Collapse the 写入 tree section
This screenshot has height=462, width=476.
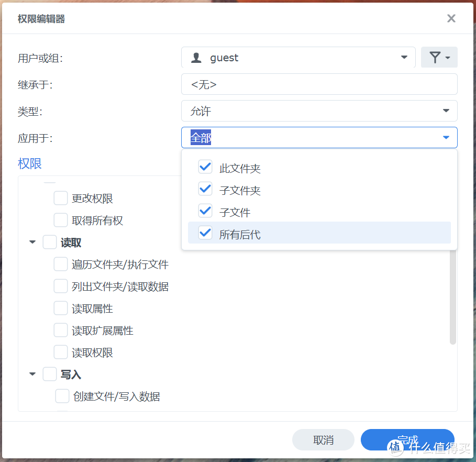[x=32, y=374]
